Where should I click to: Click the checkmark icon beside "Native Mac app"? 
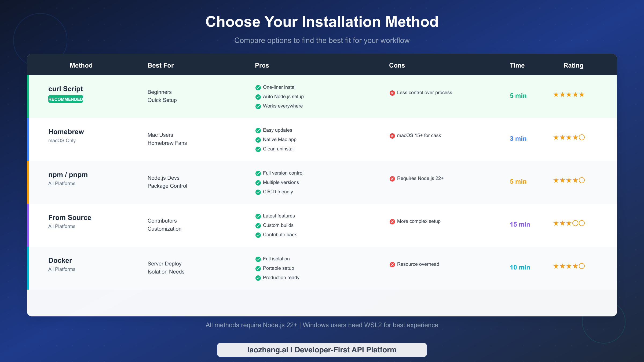click(258, 140)
